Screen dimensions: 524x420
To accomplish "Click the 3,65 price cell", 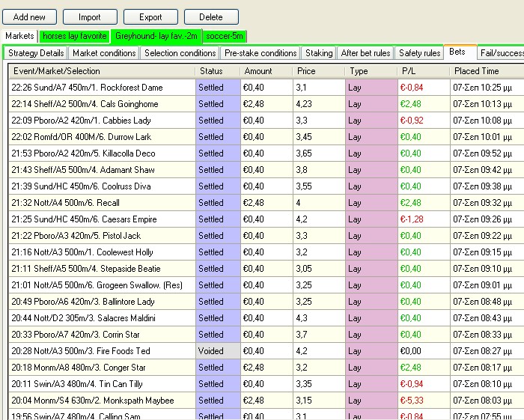I will click(319, 153).
